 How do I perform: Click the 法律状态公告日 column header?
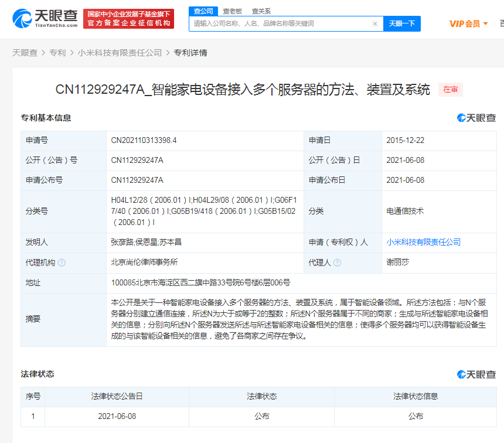[117, 396]
